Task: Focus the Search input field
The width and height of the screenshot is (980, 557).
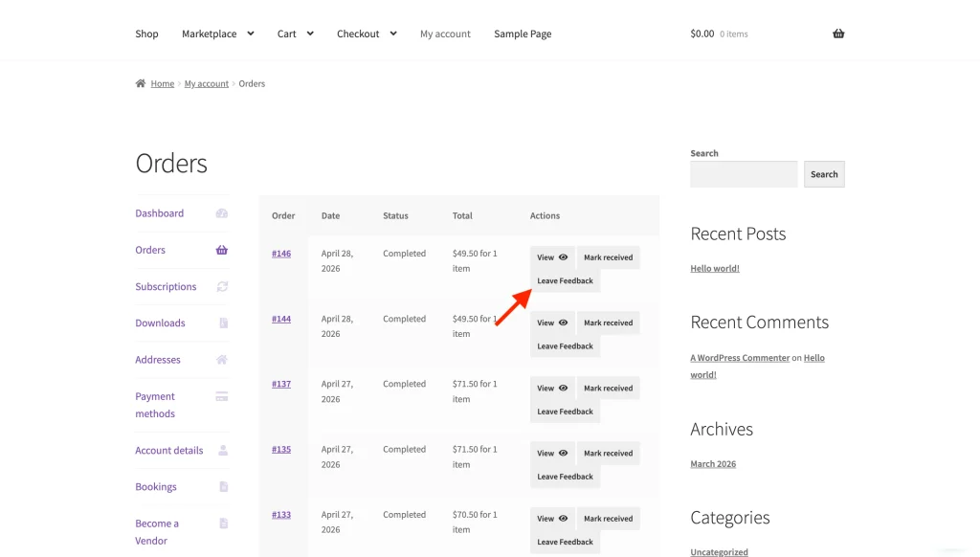Action: (x=744, y=174)
